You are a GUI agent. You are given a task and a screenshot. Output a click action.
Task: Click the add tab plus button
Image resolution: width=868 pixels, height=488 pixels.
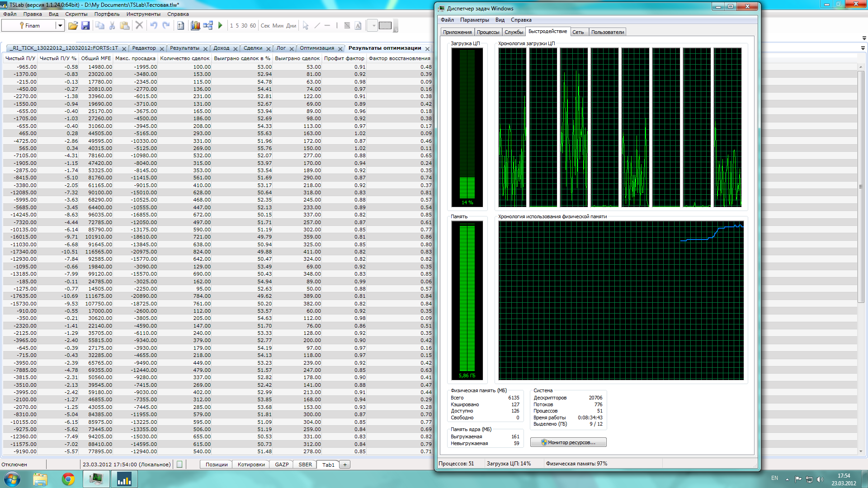(344, 465)
